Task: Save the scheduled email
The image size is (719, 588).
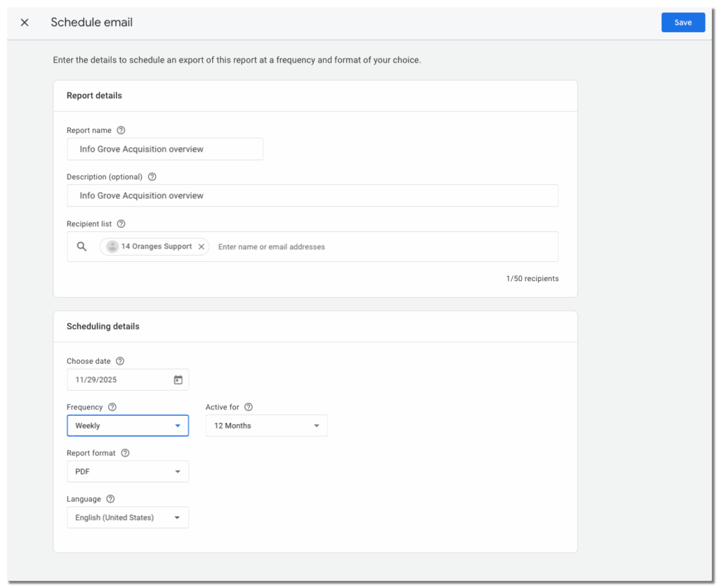Action: (x=682, y=22)
